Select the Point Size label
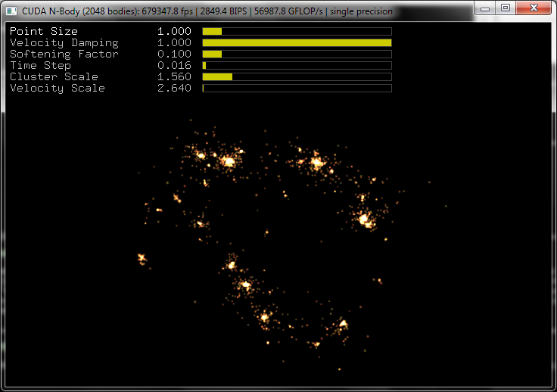This screenshot has height=392, width=557. point(44,32)
